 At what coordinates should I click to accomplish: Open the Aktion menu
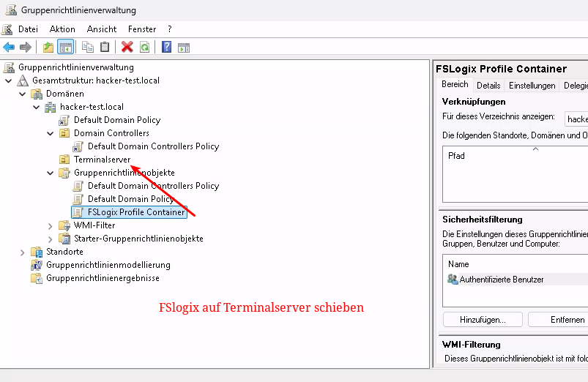[x=62, y=29]
